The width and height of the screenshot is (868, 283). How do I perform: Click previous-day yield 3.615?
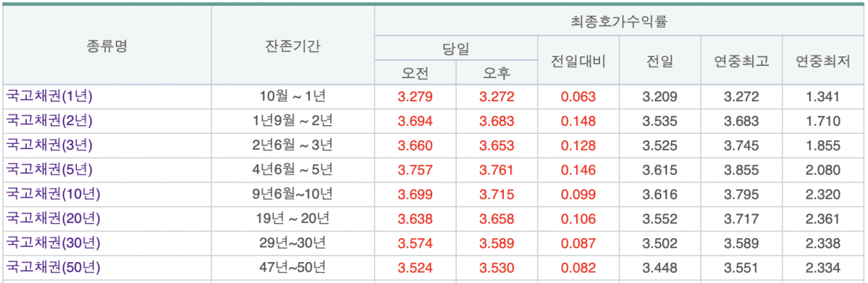click(660, 170)
